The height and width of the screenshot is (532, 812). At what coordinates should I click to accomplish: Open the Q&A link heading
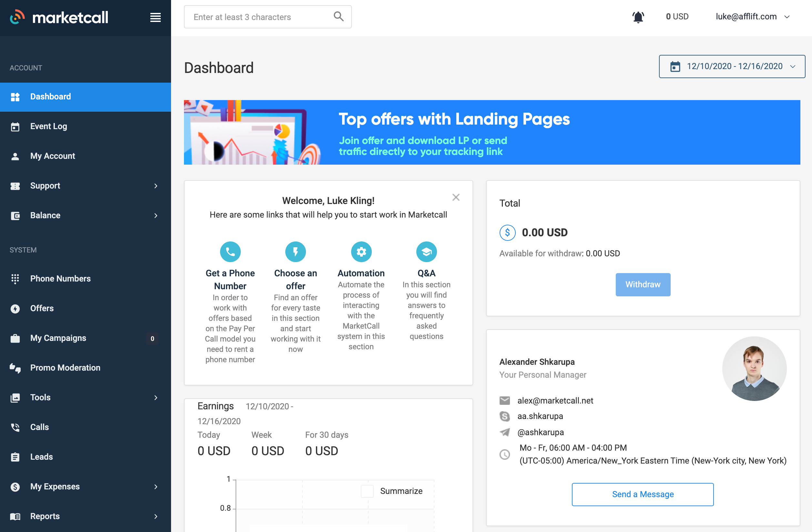(x=426, y=273)
